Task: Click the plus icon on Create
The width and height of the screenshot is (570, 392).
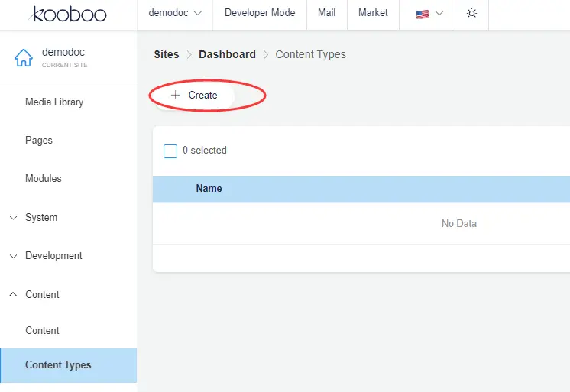Action: click(x=176, y=96)
